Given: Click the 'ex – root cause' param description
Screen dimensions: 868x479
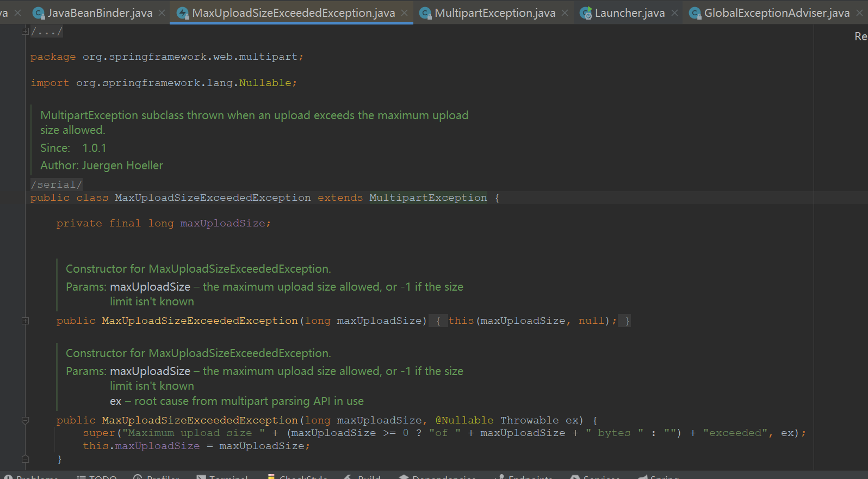Looking at the screenshot, I should [x=237, y=401].
